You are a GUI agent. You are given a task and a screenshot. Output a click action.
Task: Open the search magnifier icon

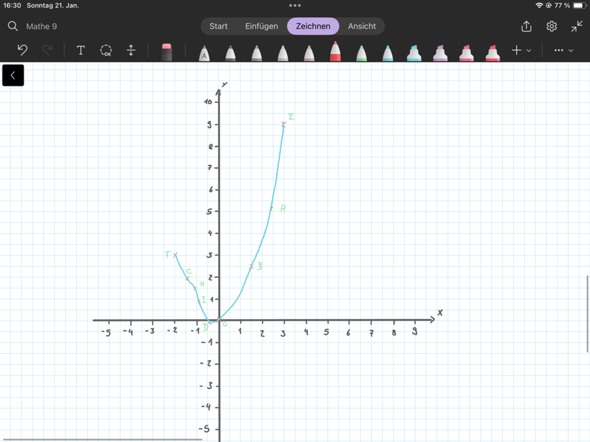coord(13,26)
